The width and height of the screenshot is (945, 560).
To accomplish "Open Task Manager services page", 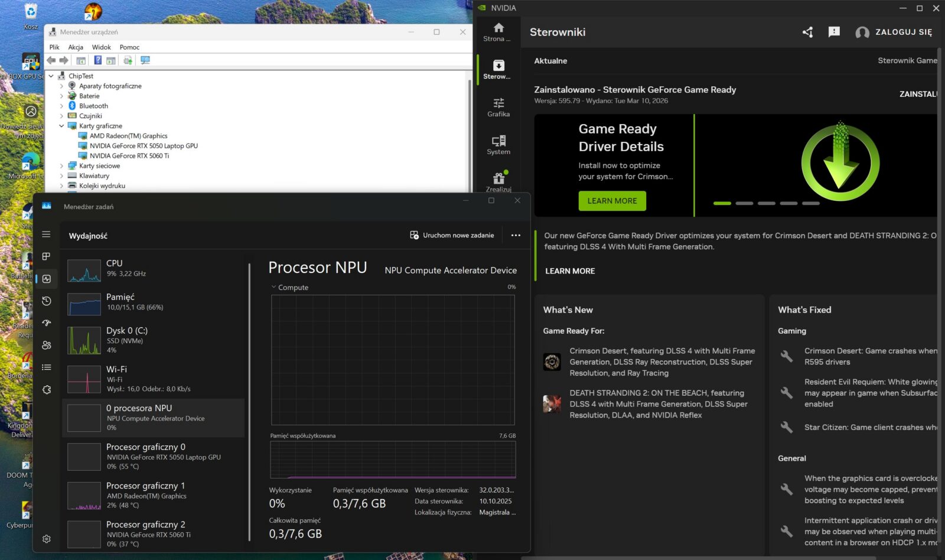I will tap(47, 390).
